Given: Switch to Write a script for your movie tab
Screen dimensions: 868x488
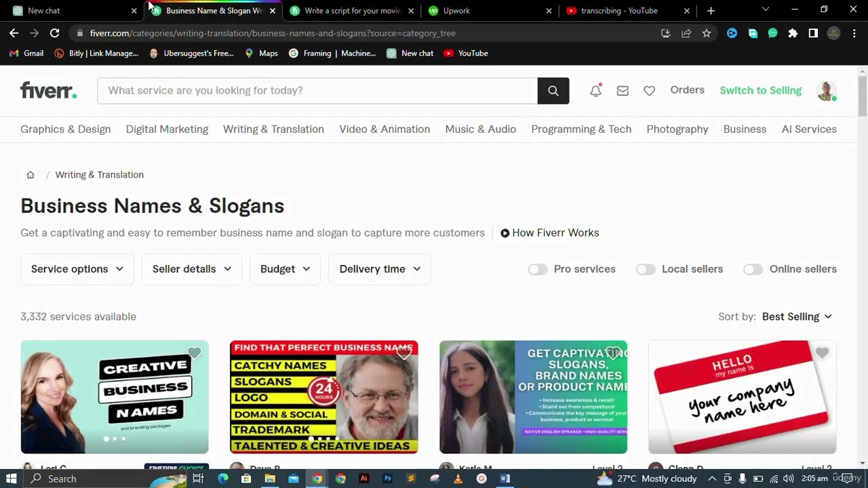Looking at the screenshot, I should tap(352, 11).
